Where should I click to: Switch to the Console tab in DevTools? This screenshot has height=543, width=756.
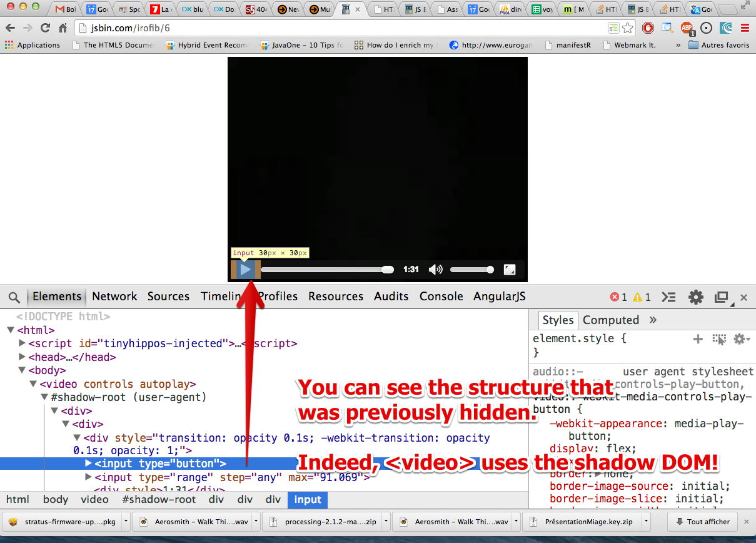click(x=441, y=297)
